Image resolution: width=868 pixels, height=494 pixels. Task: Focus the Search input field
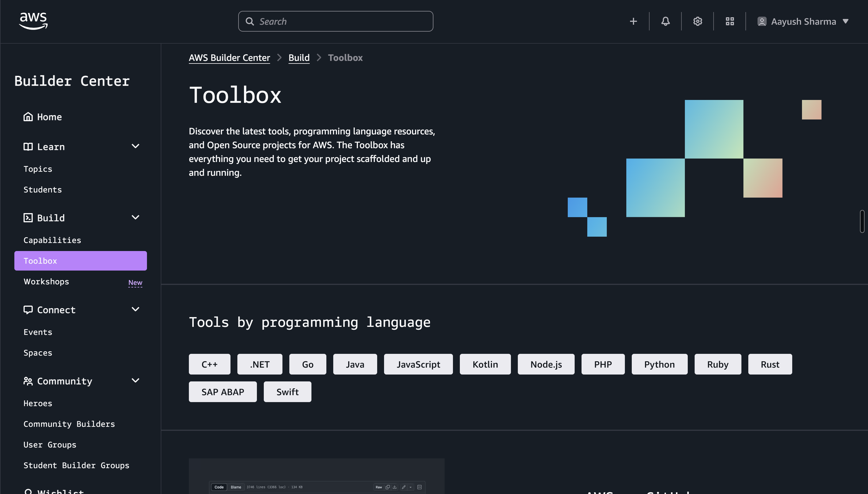coord(336,21)
